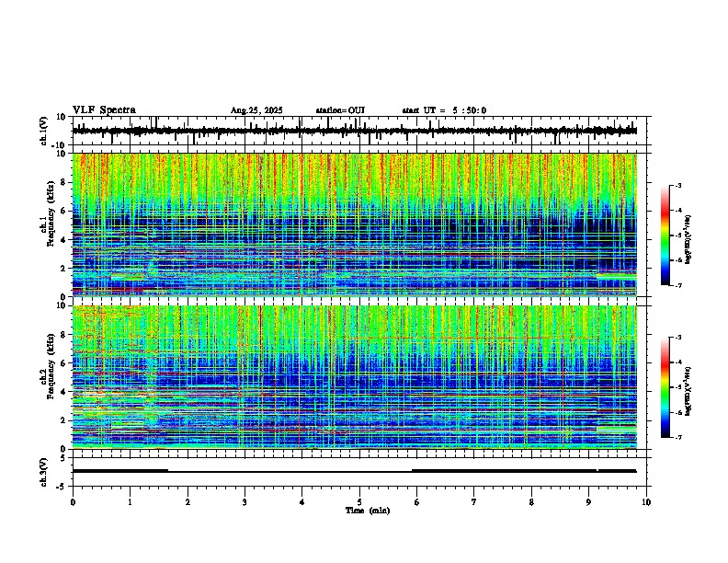The image size is (728, 563).
Task: Click the ch.2 spectrogram panel
Action: pyautogui.click(x=359, y=377)
